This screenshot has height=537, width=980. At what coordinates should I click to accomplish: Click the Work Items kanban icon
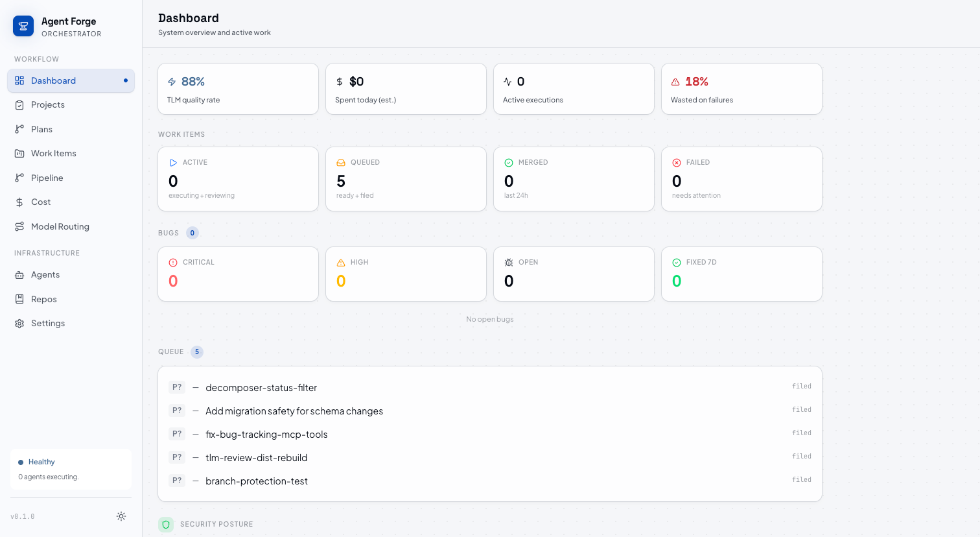tap(19, 154)
